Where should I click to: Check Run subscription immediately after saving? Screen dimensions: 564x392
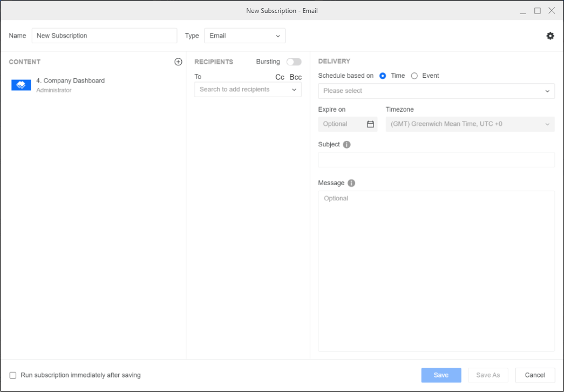pos(13,375)
